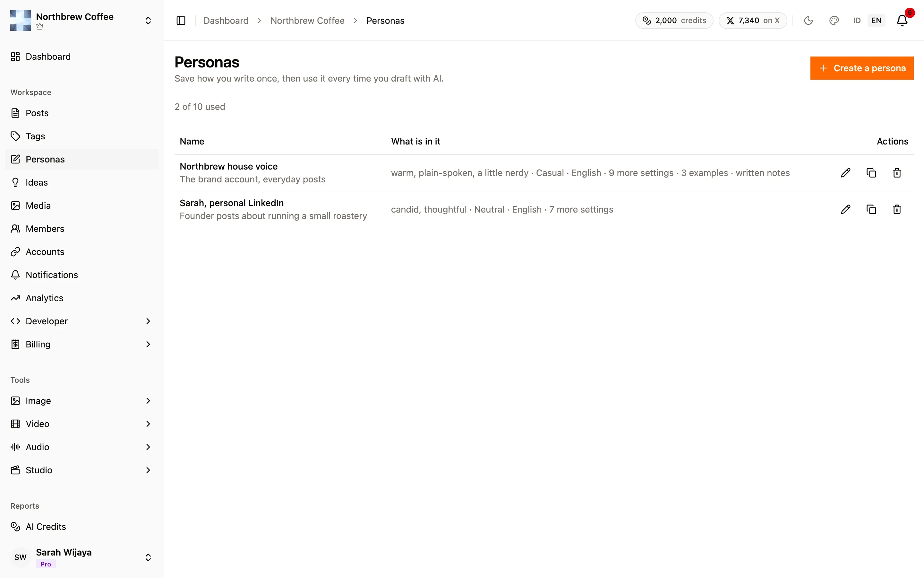Click the Northbrew house voice name

pyautogui.click(x=229, y=166)
